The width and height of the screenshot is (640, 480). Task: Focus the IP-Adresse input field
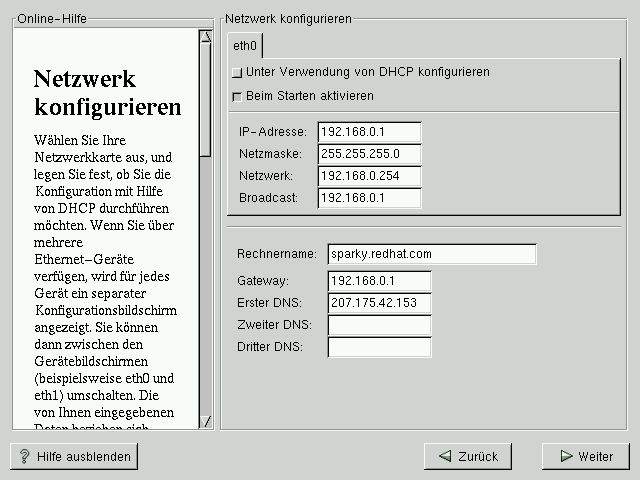369,132
